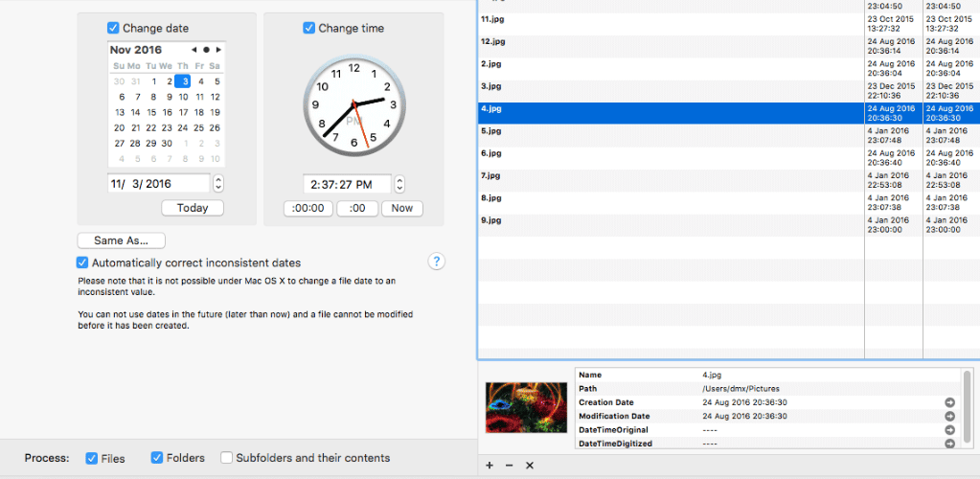Image resolution: width=980 pixels, height=479 pixels.
Task: Click the X icon to clear list
Action: click(530, 466)
